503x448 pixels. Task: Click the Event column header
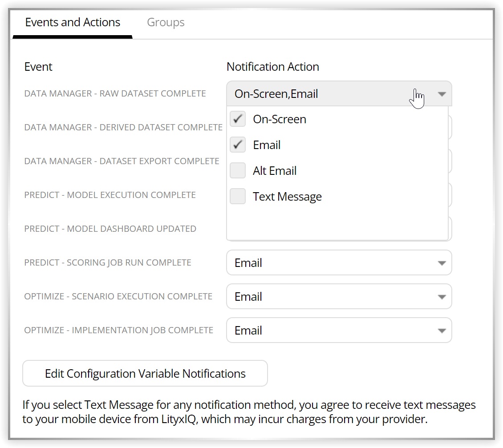coord(38,67)
